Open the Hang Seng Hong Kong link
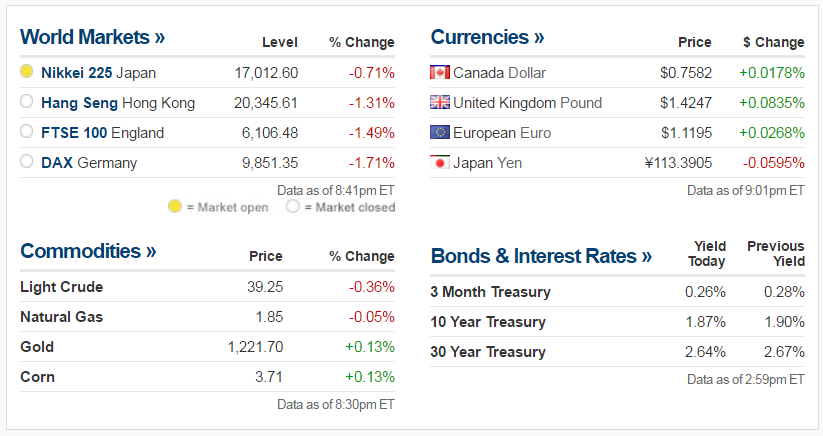The image size is (823, 436). [117, 102]
